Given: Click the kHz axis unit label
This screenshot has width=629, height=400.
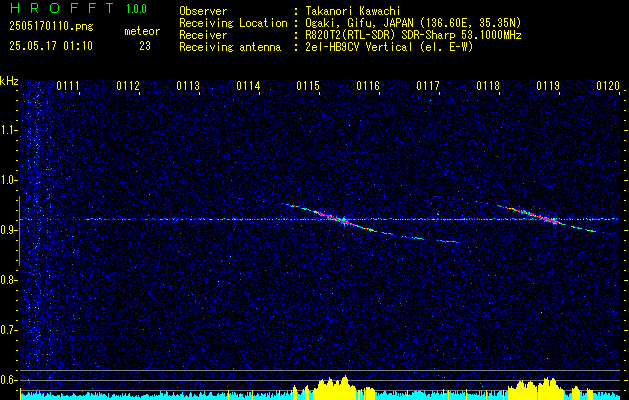Looking at the screenshot, I should pyautogui.click(x=9, y=81).
